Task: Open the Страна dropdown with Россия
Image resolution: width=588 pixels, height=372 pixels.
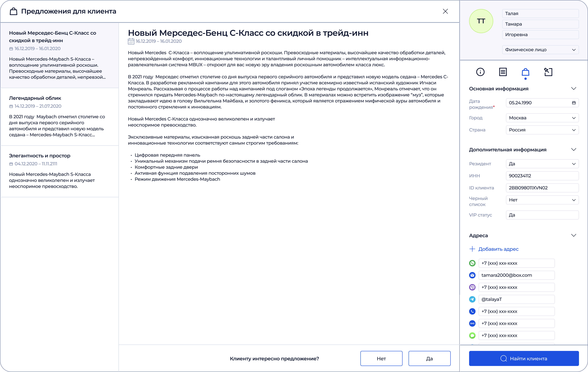Action: click(542, 130)
